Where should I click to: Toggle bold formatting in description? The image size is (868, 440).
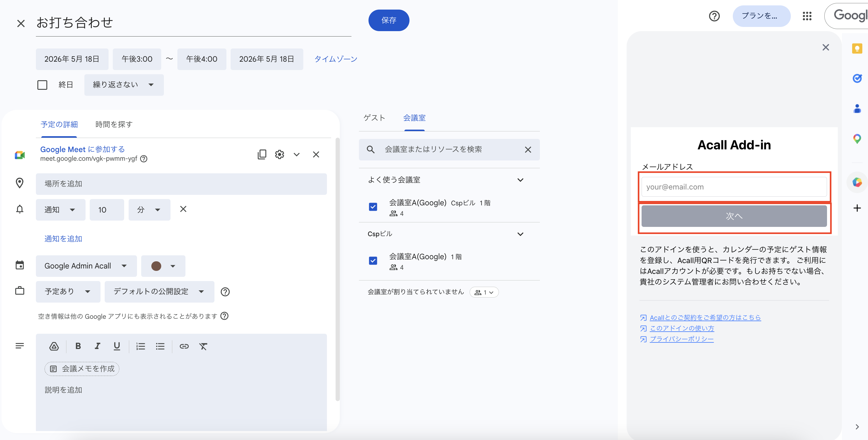coord(78,346)
